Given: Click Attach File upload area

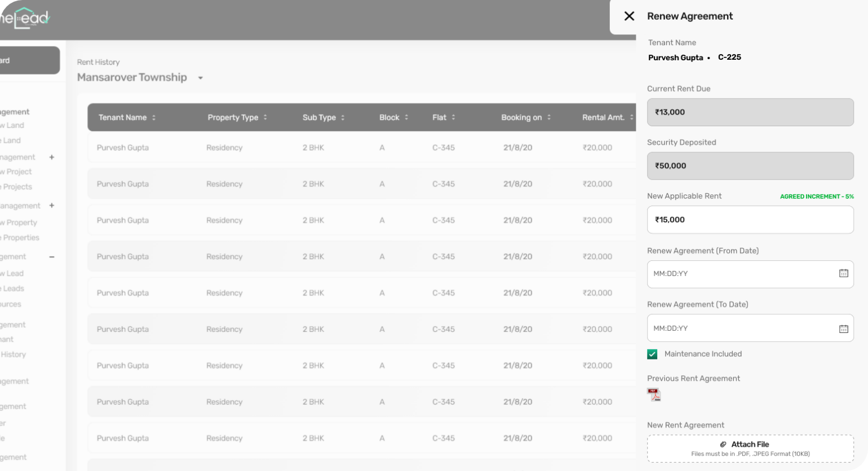Looking at the screenshot, I should click(x=750, y=448).
